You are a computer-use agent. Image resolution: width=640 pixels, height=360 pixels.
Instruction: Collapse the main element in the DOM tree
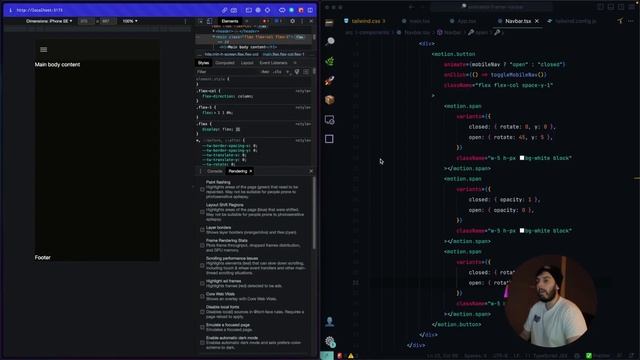[x=213, y=37]
